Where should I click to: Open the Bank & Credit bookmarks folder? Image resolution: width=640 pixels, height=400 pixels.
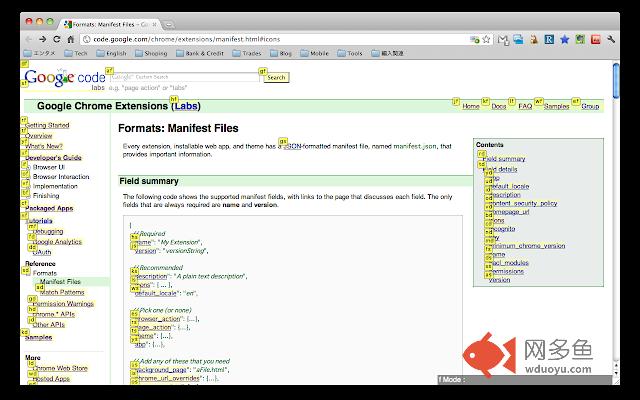200,53
